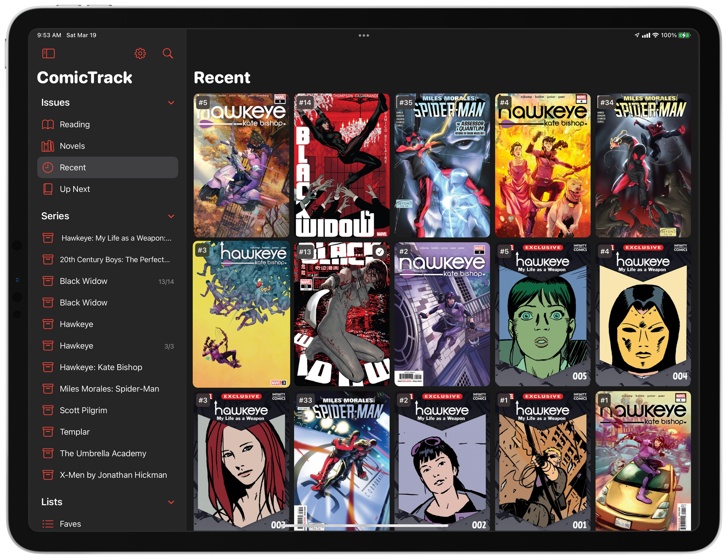Select the Miles Morales: Spider-Man series
Viewport: 728px width, 560px height.
pos(108,389)
